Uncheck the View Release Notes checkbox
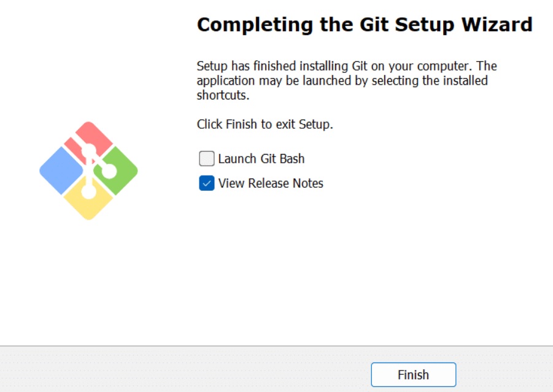 (x=207, y=183)
